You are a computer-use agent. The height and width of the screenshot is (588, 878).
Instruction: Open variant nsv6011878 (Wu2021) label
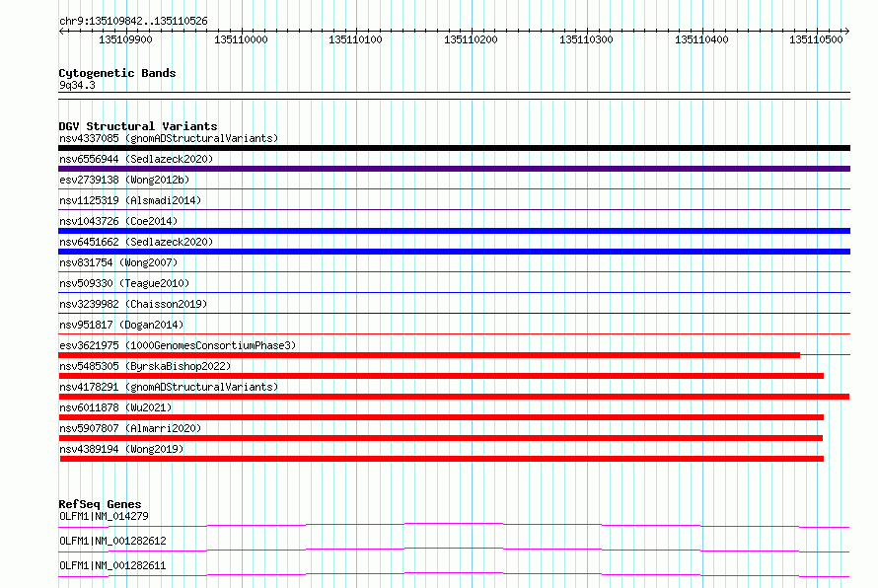coord(115,407)
